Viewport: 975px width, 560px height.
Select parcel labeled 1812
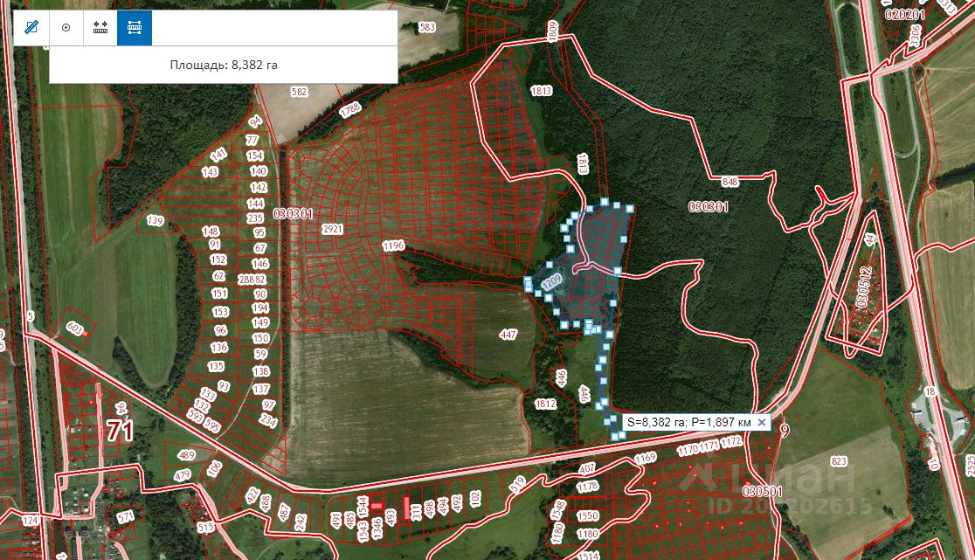tap(544, 404)
